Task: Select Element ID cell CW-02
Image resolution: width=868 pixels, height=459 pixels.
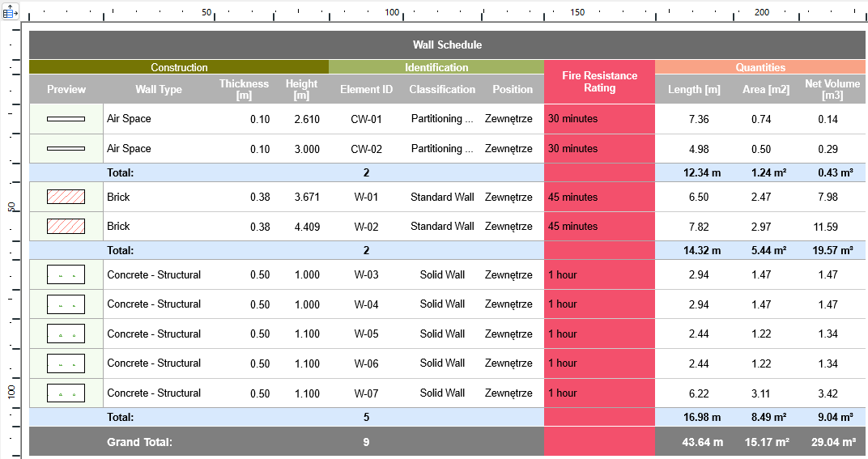Action: [366, 148]
